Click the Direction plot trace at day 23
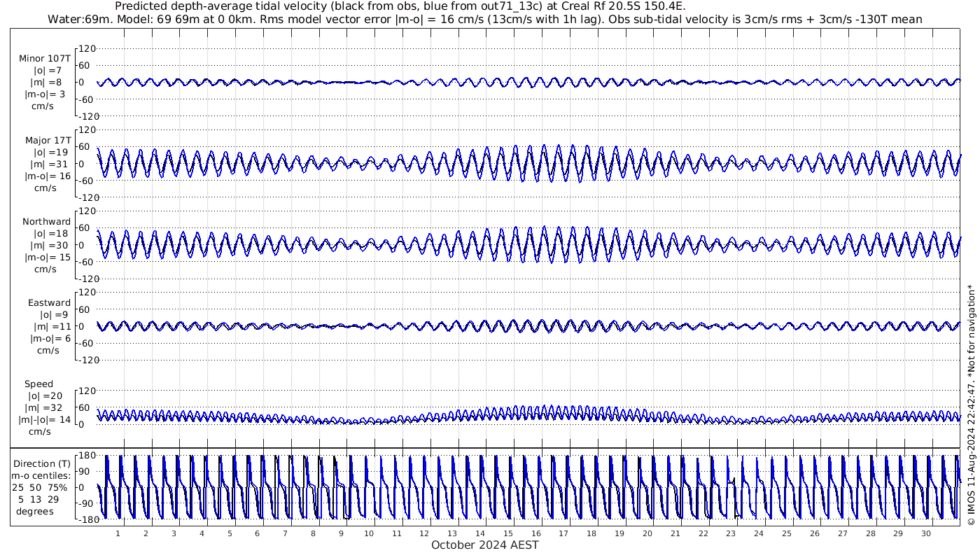 pyautogui.click(x=731, y=482)
